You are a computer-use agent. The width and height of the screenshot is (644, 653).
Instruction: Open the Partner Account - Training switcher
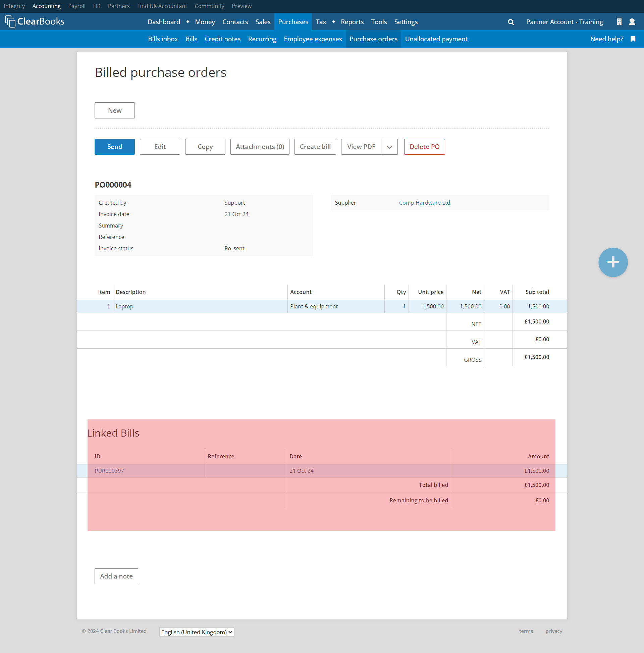pyautogui.click(x=564, y=22)
